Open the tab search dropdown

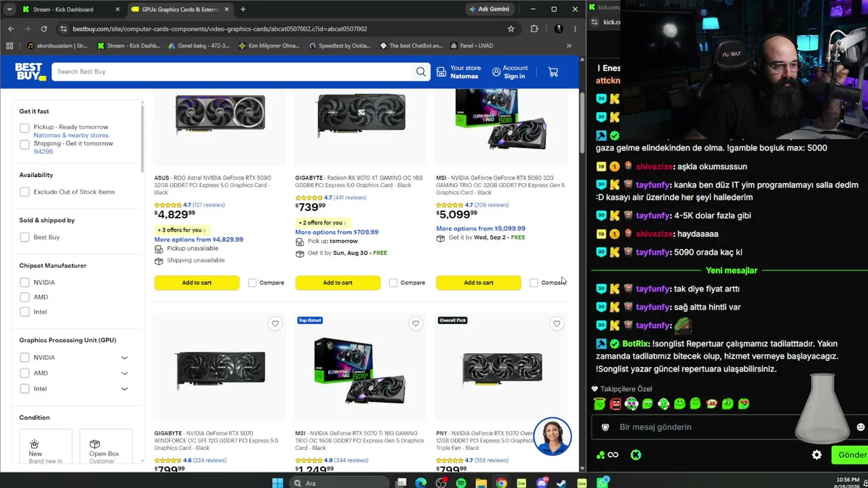click(x=9, y=9)
